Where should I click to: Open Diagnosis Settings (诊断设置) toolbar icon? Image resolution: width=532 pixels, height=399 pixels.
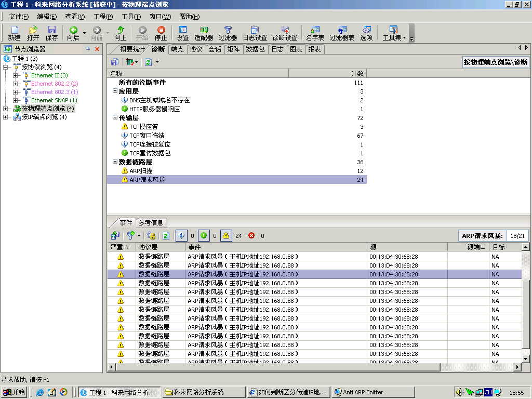[285, 33]
